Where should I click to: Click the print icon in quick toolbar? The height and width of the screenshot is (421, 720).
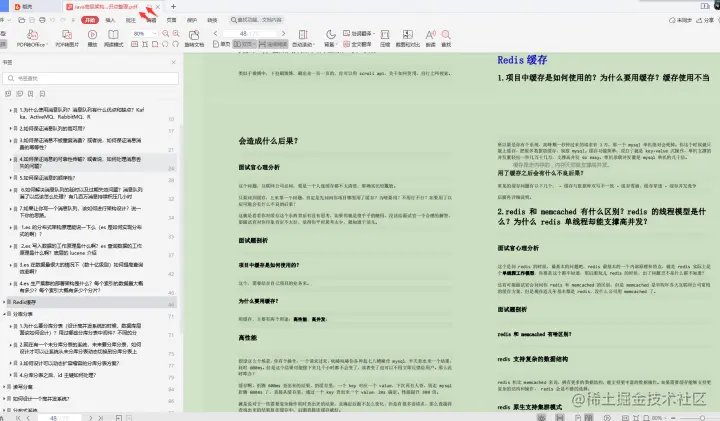point(42,20)
